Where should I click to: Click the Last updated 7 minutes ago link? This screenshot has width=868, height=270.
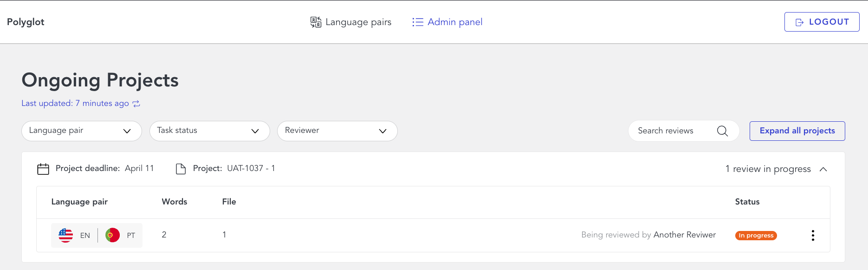(75, 103)
